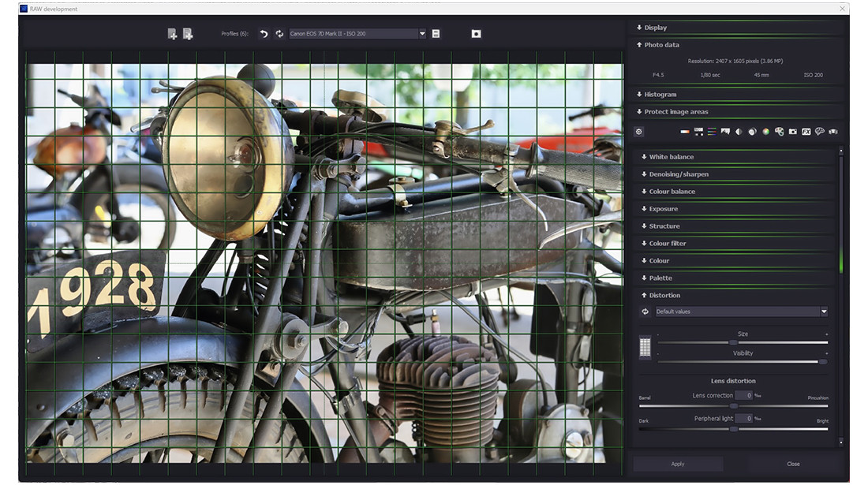Click the settings gear icon in panel
This screenshot has width=868, height=485.
pos(639,132)
